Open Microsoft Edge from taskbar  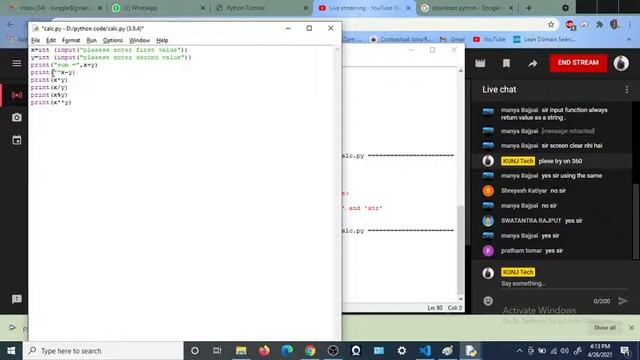click(x=287, y=351)
